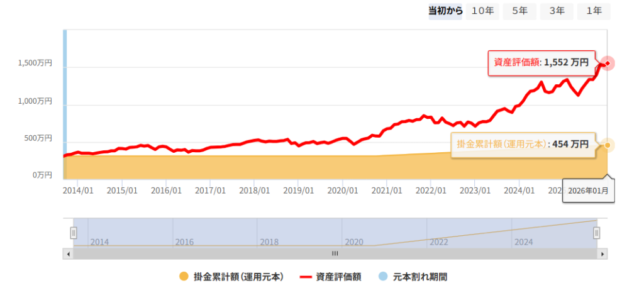Click the right navigator range handle
Screen dimensions: 644x288
pos(596,233)
